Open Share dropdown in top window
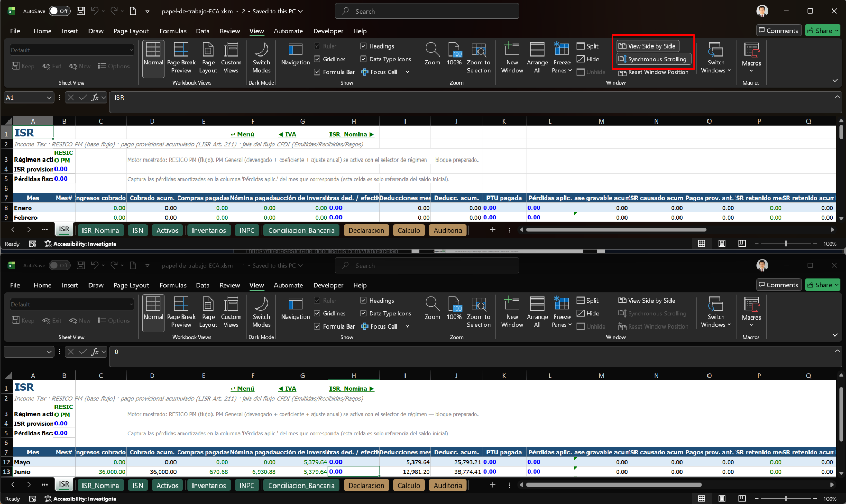 click(822, 31)
